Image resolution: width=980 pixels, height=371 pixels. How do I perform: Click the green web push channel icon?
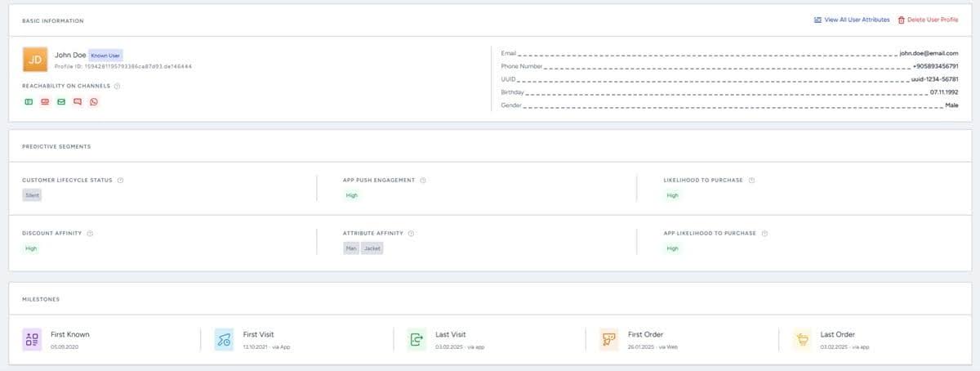[29, 102]
